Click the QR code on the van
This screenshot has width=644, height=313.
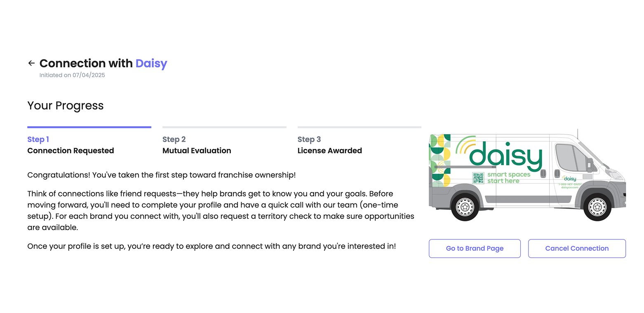pos(478,178)
